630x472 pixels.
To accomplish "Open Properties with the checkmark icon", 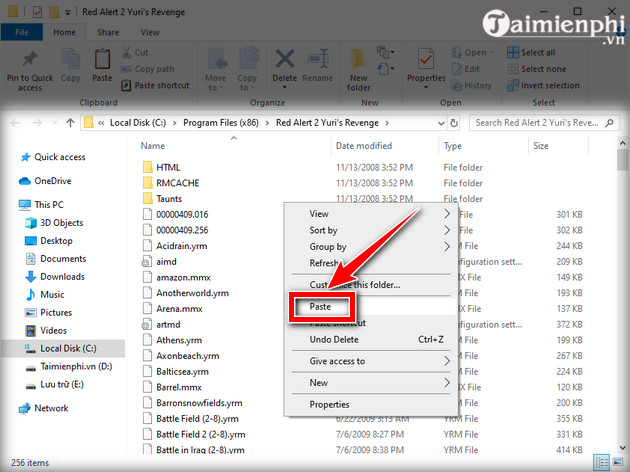I will pos(426,59).
